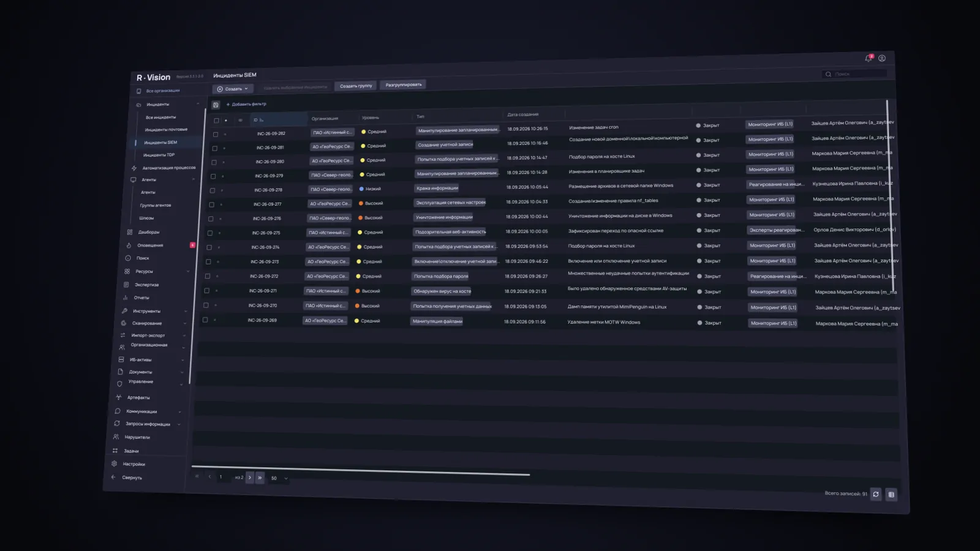Open Отчеты in the sidebar
Image resolution: width=980 pixels, height=551 pixels.
click(141, 298)
